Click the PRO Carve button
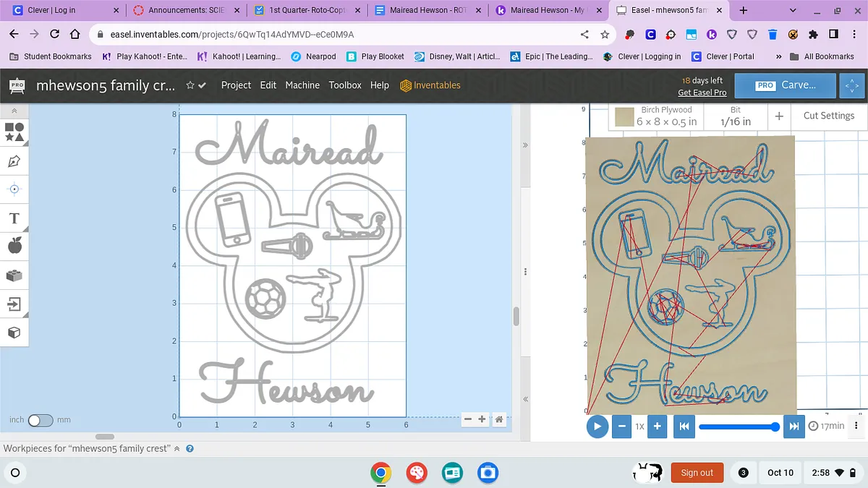Image resolution: width=868 pixels, height=488 pixels. click(786, 85)
